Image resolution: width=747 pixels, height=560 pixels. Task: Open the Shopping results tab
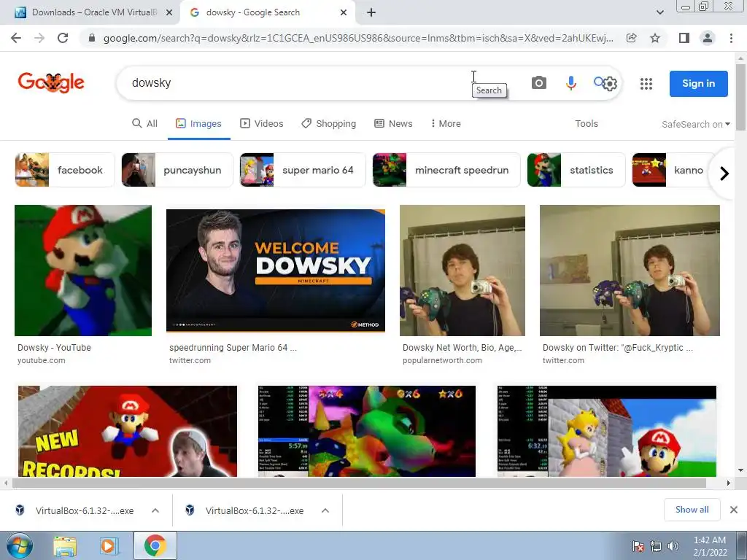tap(329, 124)
